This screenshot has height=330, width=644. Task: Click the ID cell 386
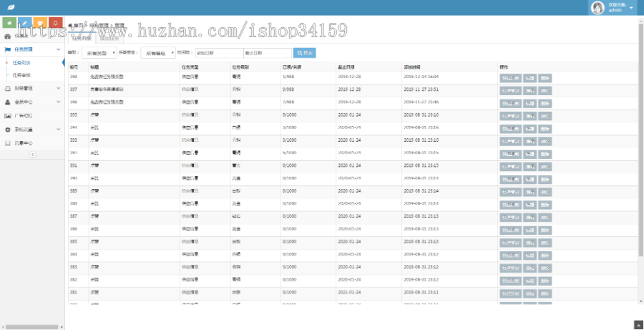[x=74, y=229]
